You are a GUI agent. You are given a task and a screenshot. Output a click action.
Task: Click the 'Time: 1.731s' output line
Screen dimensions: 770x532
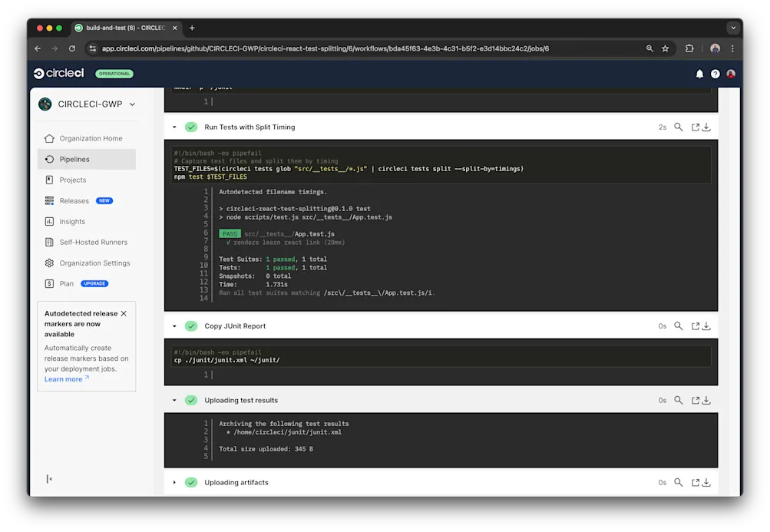(253, 284)
